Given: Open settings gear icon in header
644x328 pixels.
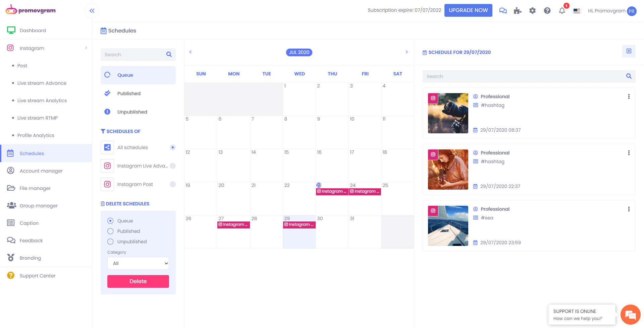Looking at the screenshot, I should [x=532, y=11].
